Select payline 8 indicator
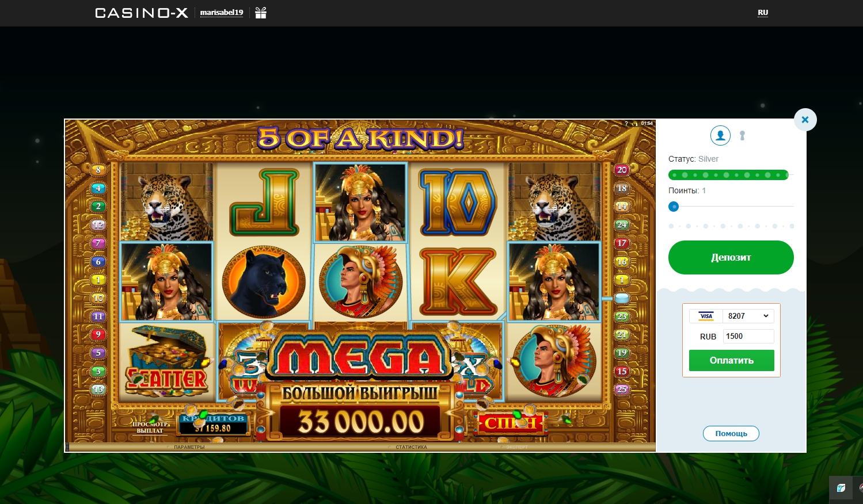This screenshot has height=504, width=863. click(98, 170)
